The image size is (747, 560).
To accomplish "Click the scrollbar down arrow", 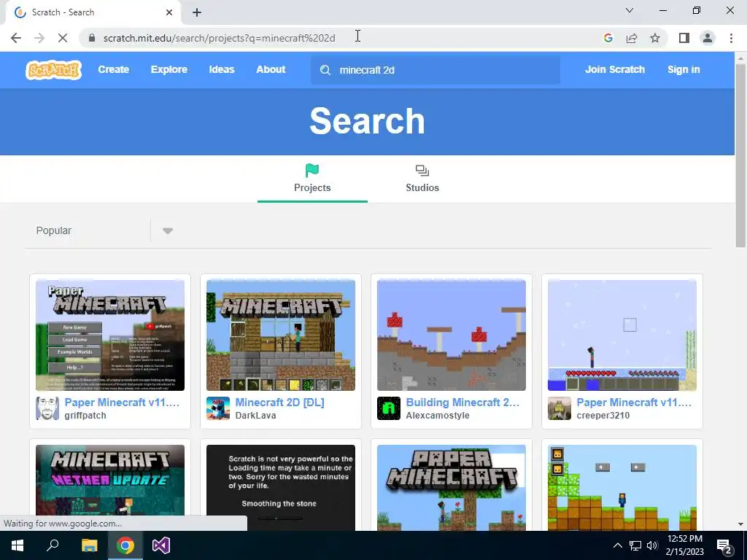I will [740, 524].
